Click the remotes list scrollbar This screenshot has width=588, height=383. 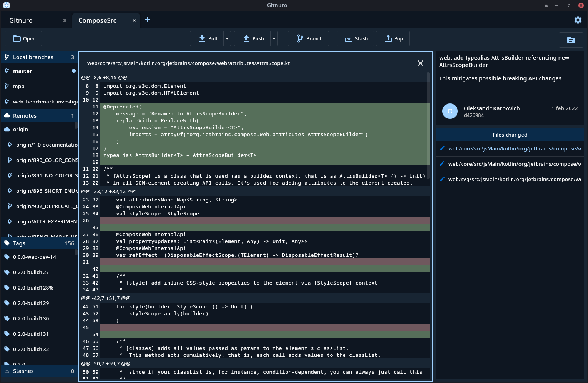coord(76,125)
